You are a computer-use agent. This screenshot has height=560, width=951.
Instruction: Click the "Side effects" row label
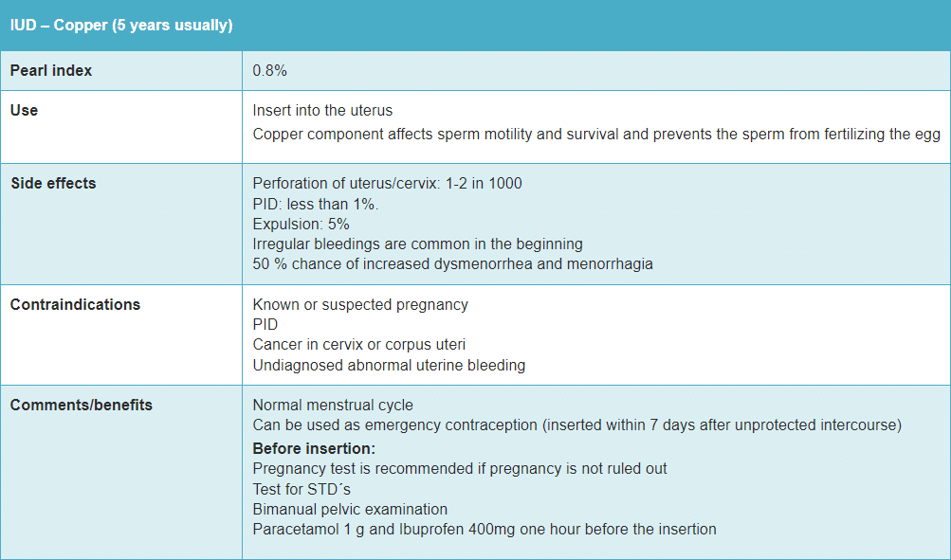pyautogui.click(x=53, y=183)
